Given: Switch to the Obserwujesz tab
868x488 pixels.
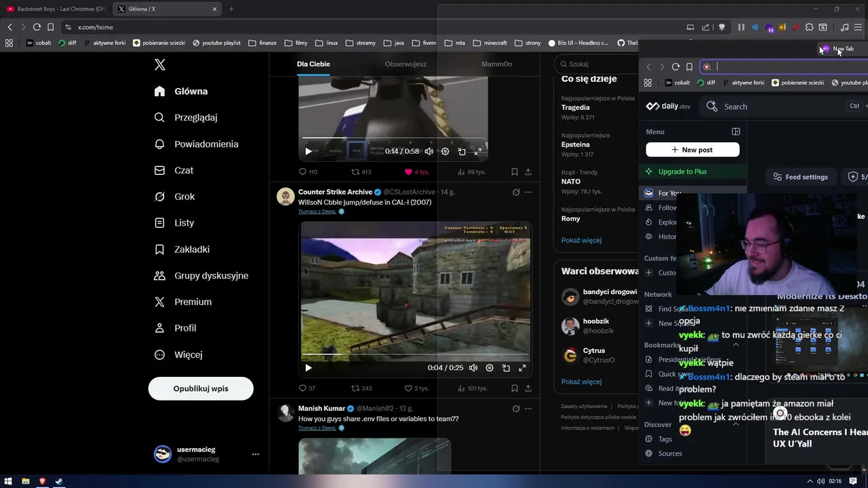Looking at the screenshot, I should 406,64.
